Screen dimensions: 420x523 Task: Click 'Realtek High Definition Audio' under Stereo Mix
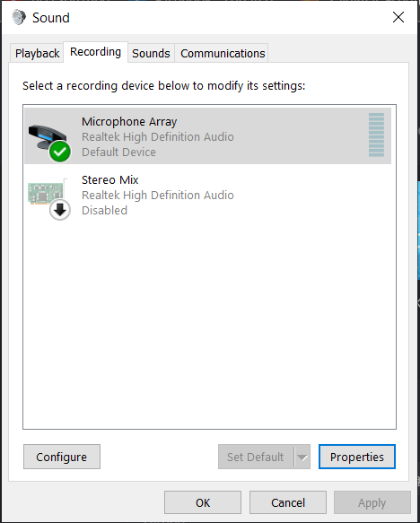pyautogui.click(x=158, y=196)
